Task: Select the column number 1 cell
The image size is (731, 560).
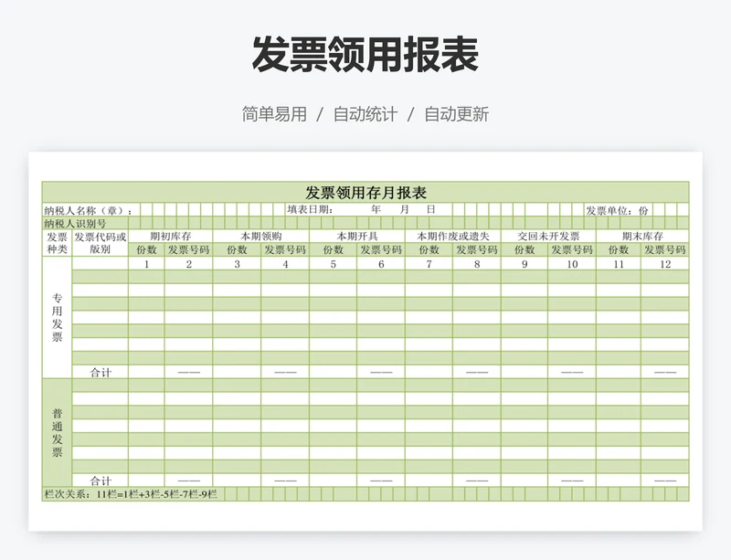Action: [x=146, y=264]
